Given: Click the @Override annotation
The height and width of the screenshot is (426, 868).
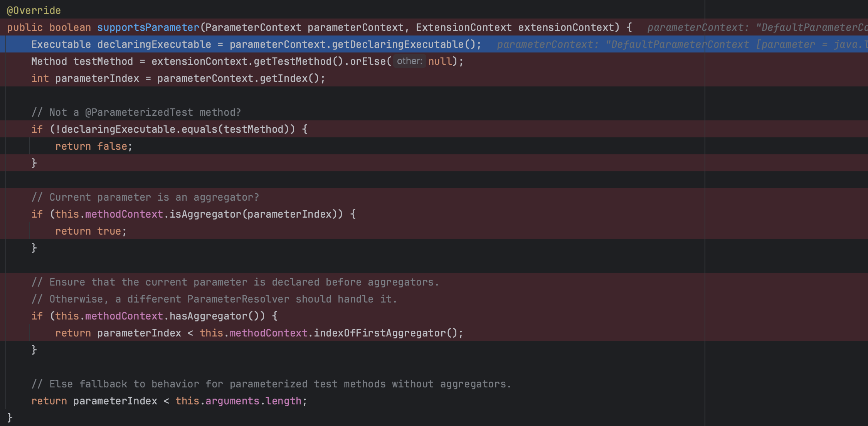Looking at the screenshot, I should click(34, 10).
